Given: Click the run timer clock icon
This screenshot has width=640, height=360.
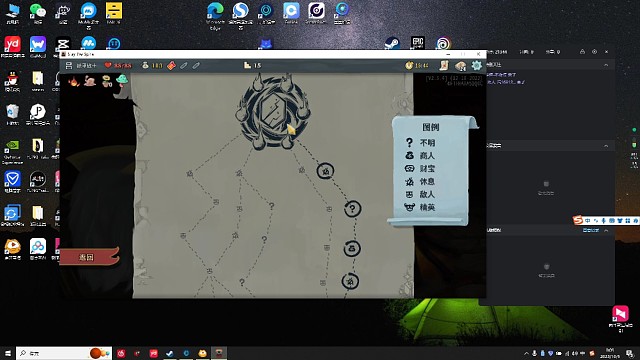Looking at the screenshot, I should click(409, 65).
